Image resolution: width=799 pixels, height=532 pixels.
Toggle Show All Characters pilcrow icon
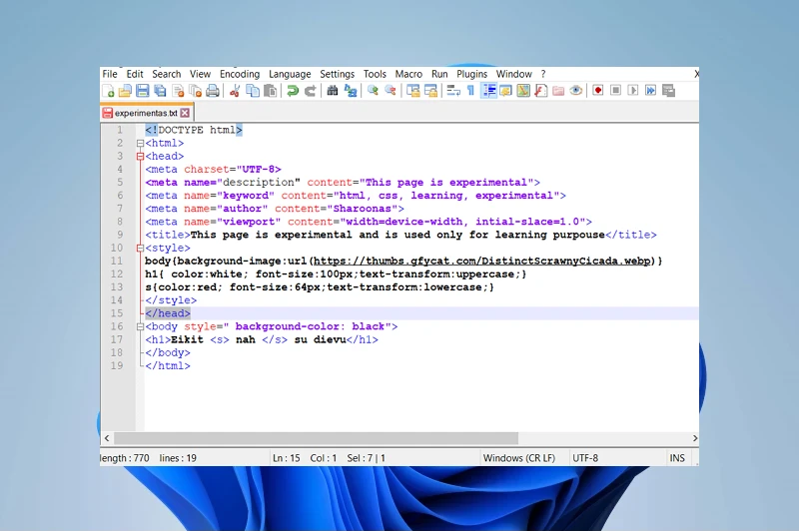[470, 91]
